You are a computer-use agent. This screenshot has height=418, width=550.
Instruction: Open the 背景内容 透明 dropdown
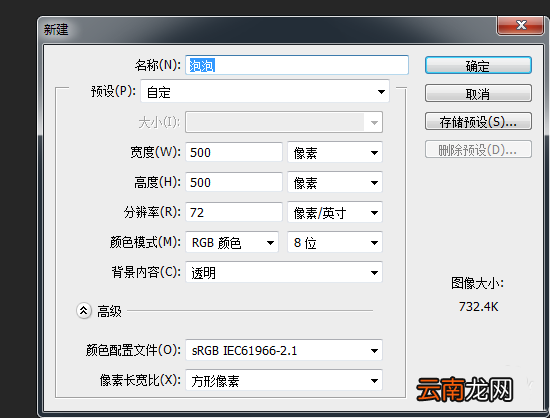pyautogui.click(x=284, y=272)
